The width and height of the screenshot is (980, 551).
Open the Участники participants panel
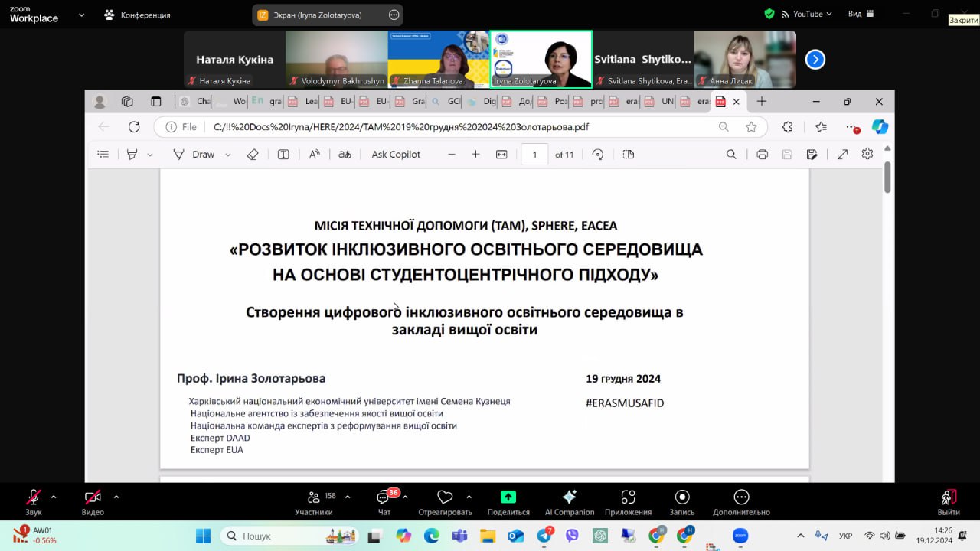(314, 502)
